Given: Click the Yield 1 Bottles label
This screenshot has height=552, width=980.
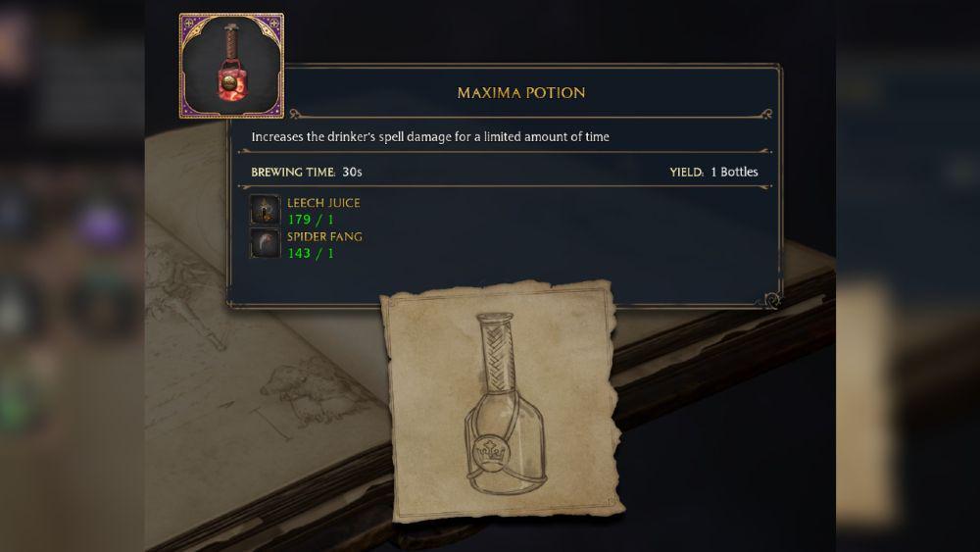Looking at the screenshot, I should coord(713,172).
